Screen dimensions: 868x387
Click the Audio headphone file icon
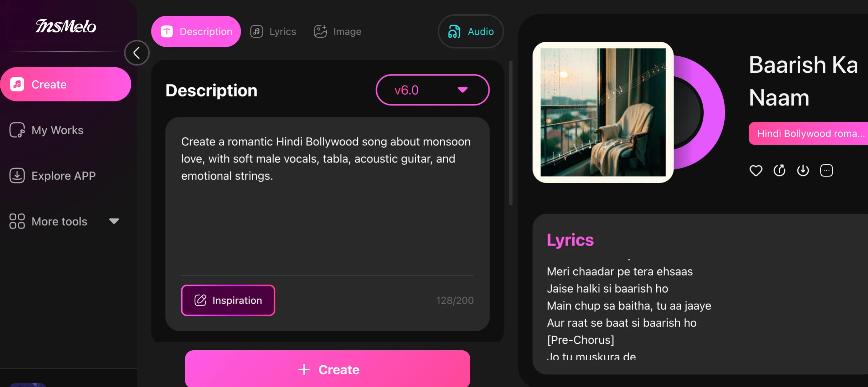coord(454,31)
